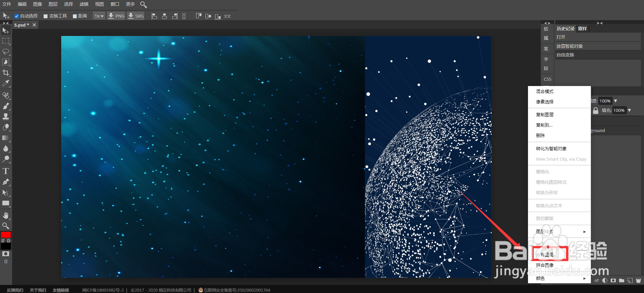
Task: Expand the side panel strip with the <> arrows
Action: coord(547,23)
